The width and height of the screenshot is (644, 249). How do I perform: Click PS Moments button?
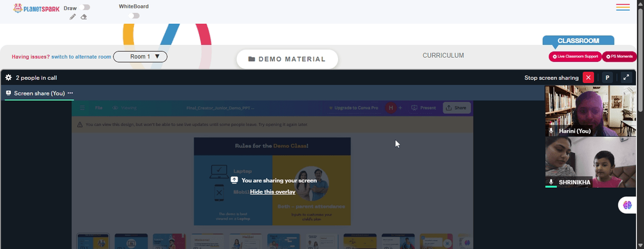[x=620, y=57]
